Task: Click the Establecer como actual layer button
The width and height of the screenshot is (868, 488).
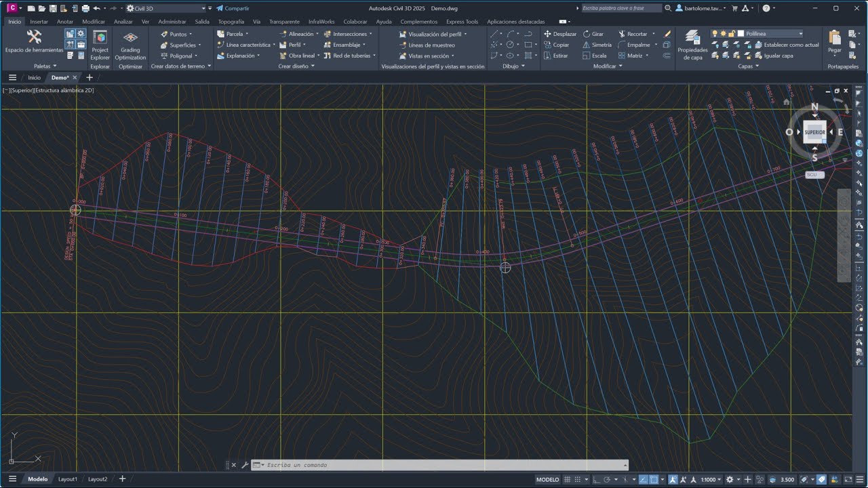Action: coord(787,45)
